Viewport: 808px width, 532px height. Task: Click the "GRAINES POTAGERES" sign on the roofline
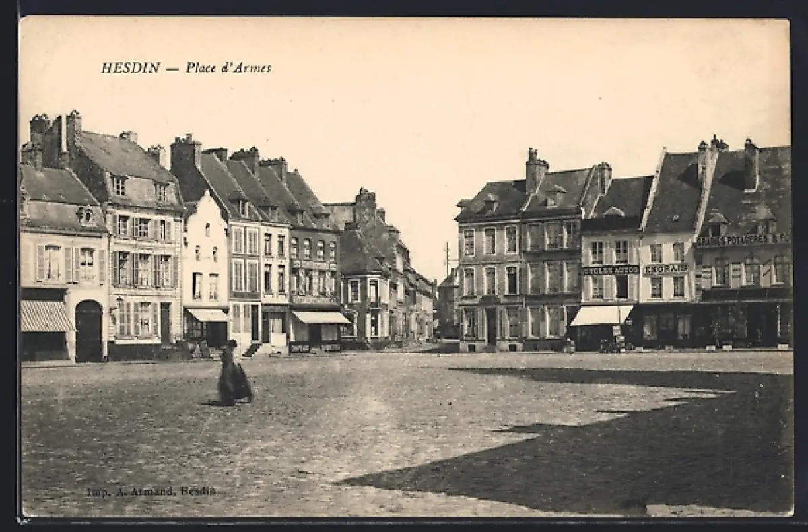click(743, 240)
